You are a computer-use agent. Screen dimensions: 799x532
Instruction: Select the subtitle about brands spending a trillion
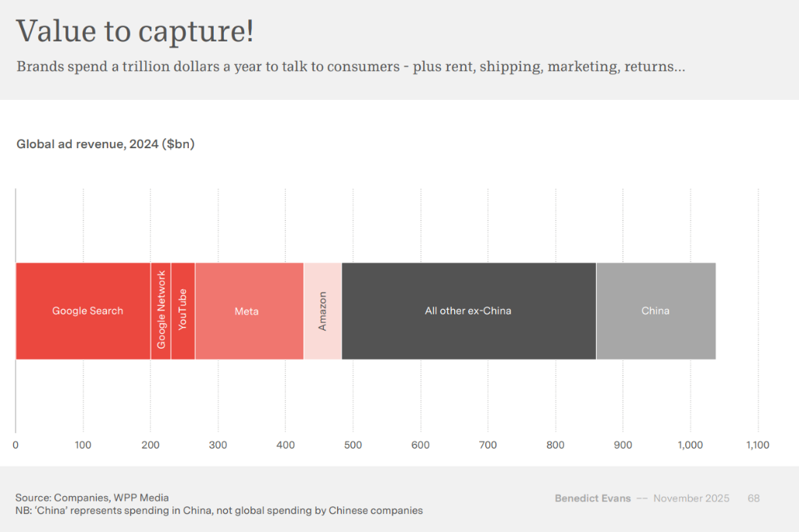[x=350, y=66]
